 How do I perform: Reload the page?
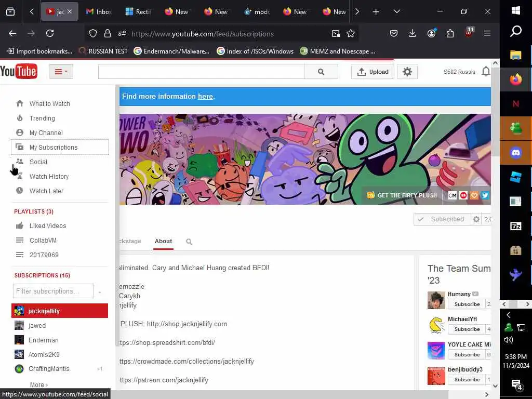coord(50,33)
